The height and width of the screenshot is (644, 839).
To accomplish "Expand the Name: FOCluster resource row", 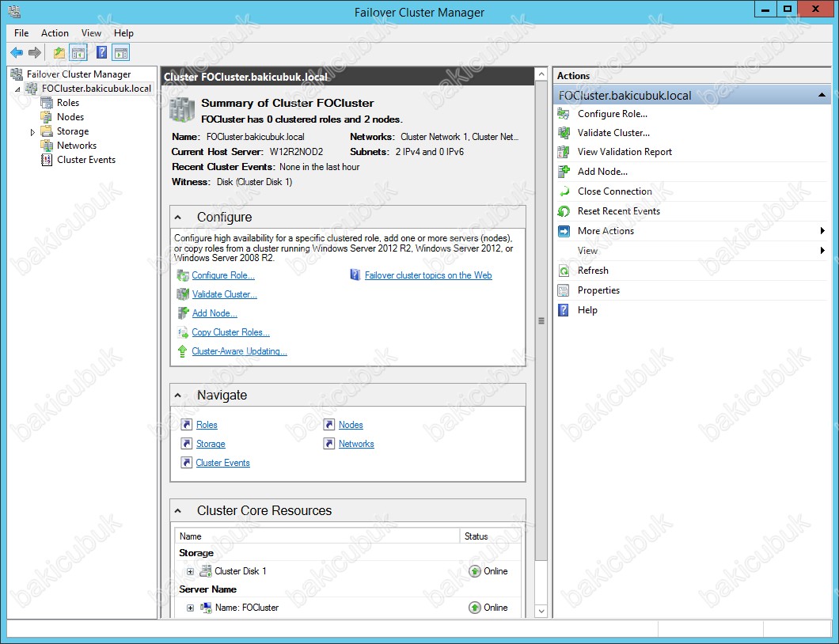I will (x=190, y=608).
